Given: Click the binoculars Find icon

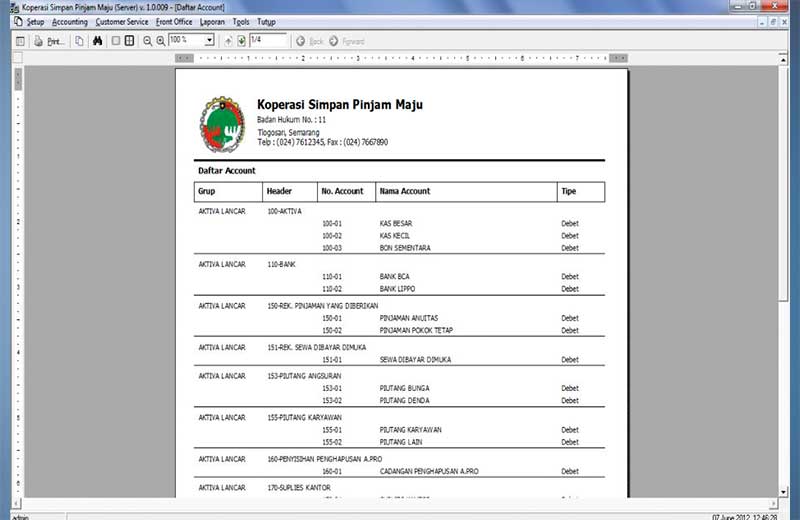Looking at the screenshot, I should (x=97, y=41).
